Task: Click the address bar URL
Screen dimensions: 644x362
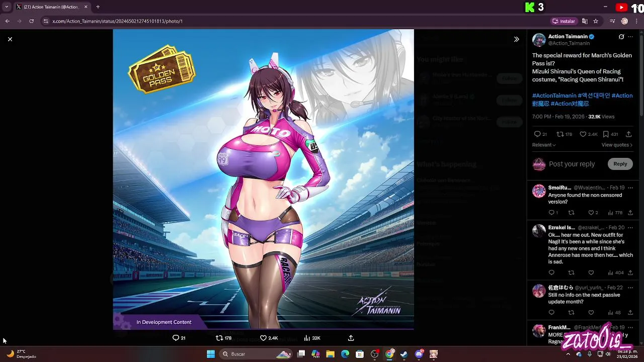Action: tap(118, 21)
